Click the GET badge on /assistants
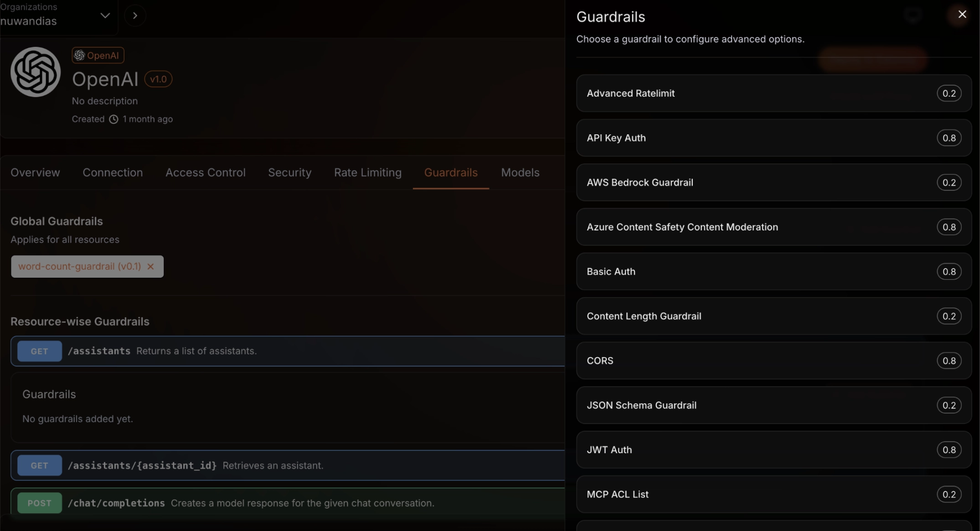Screen dimensions: 980x531 (x=39, y=351)
